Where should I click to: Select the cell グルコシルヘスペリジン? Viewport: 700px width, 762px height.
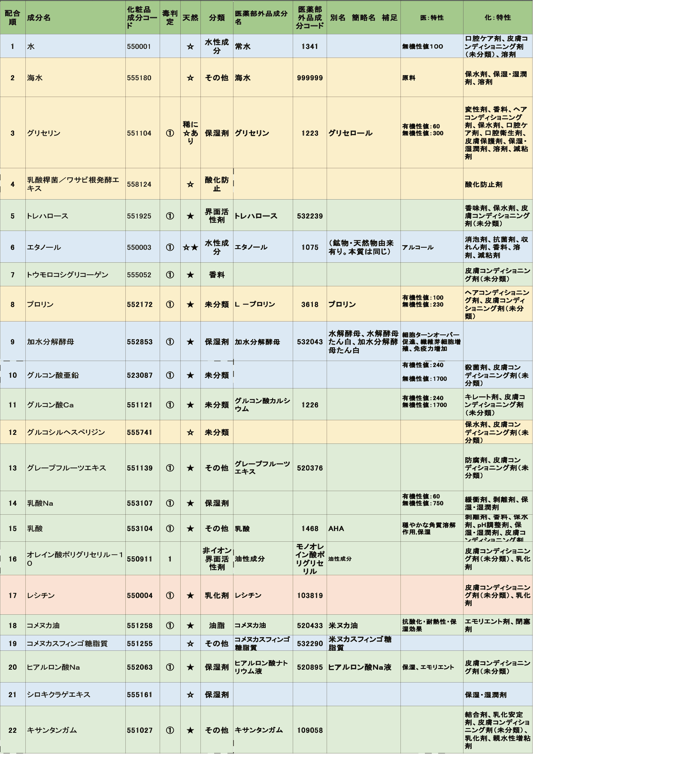pyautogui.click(x=76, y=432)
